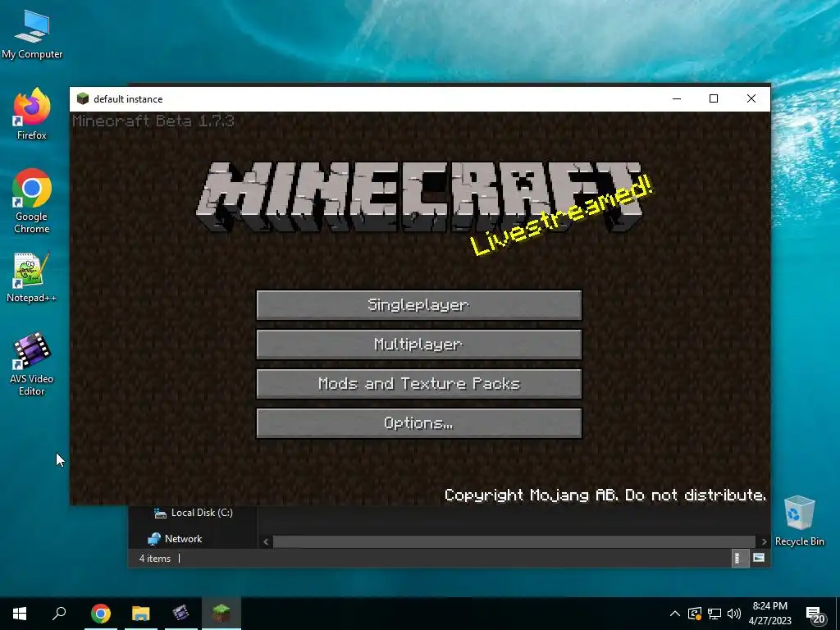The image size is (840, 630).
Task: Switch to Chrome in the taskbar
Action: pyautogui.click(x=101, y=614)
